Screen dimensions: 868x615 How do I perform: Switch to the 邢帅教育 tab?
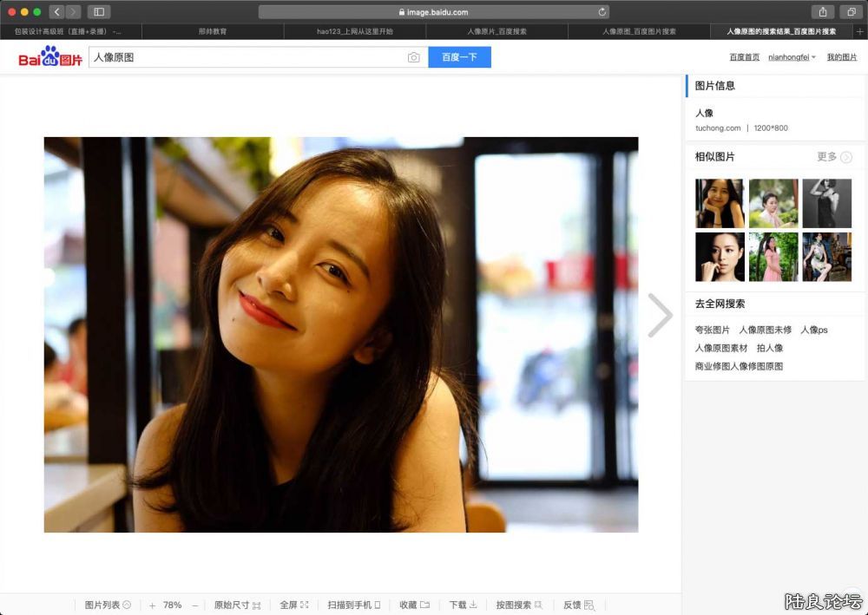pos(213,31)
